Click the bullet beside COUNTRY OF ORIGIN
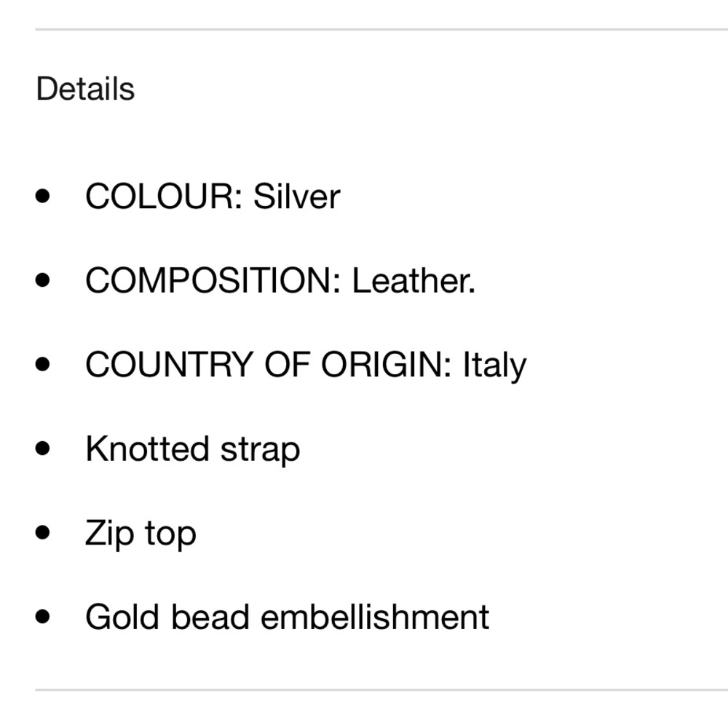 click(44, 364)
